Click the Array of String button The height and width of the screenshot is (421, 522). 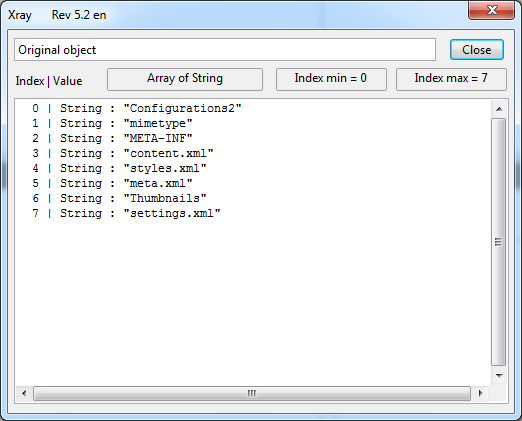pos(185,79)
